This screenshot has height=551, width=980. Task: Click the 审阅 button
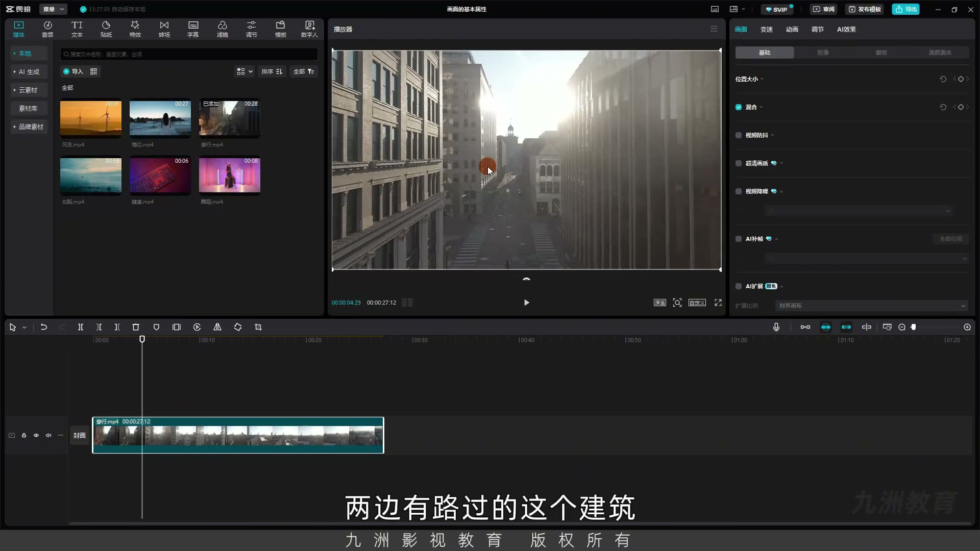824,9
